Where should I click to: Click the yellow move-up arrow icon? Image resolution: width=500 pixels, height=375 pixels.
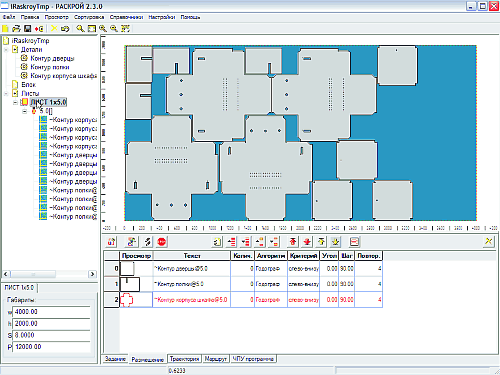tap(321, 242)
